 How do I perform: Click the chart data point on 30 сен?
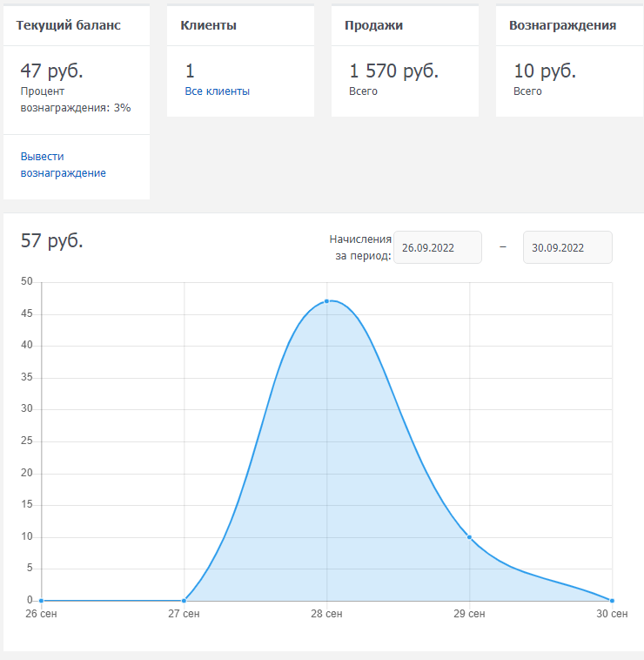pos(612,601)
